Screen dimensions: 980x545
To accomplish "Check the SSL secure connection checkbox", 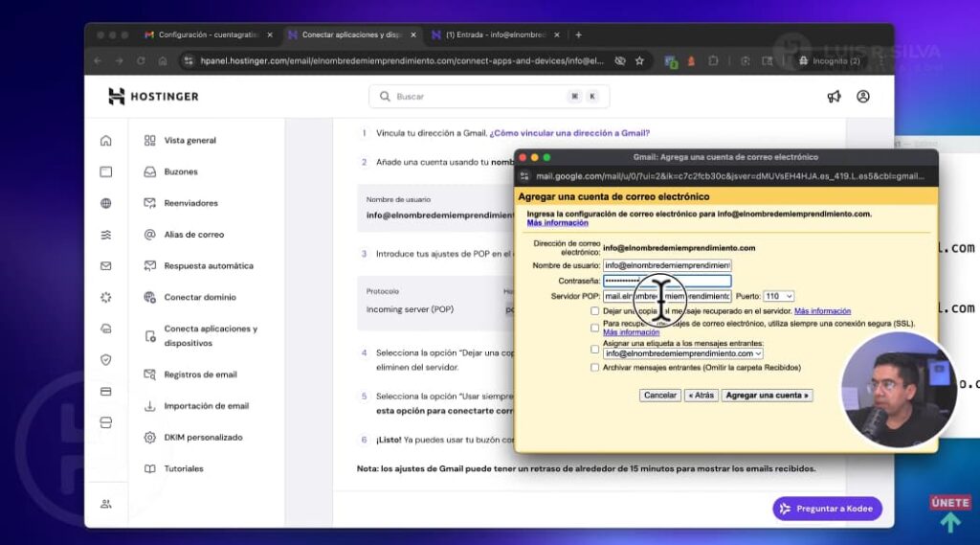I will point(594,328).
